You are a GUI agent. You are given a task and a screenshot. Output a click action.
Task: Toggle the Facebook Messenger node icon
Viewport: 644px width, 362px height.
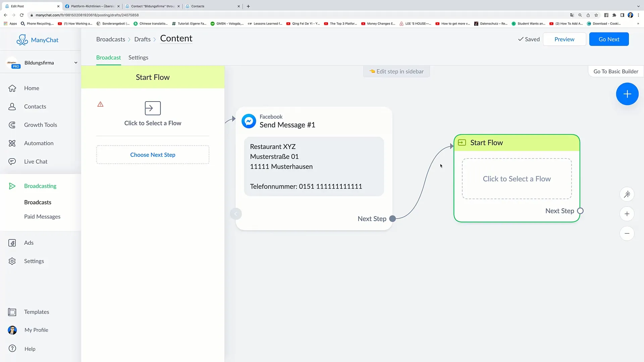point(249,121)
